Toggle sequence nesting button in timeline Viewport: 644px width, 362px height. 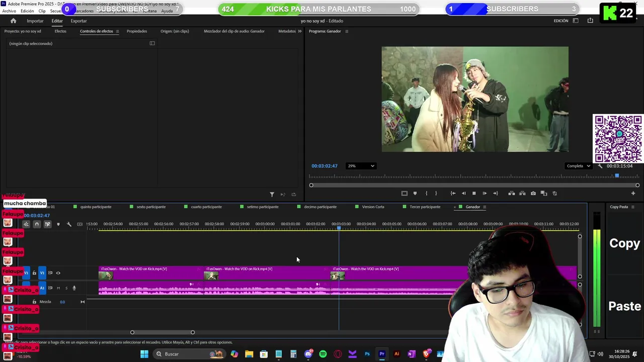coord(26,224)
